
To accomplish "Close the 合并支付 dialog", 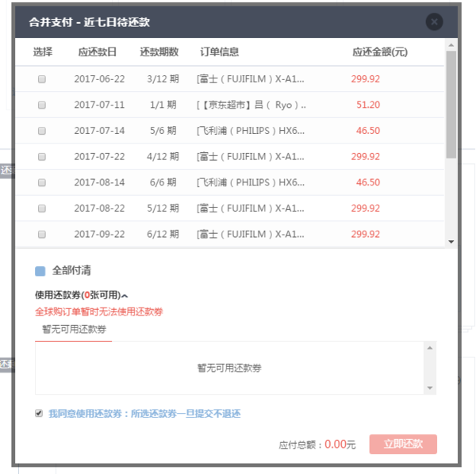I will (x=434, y=22).
